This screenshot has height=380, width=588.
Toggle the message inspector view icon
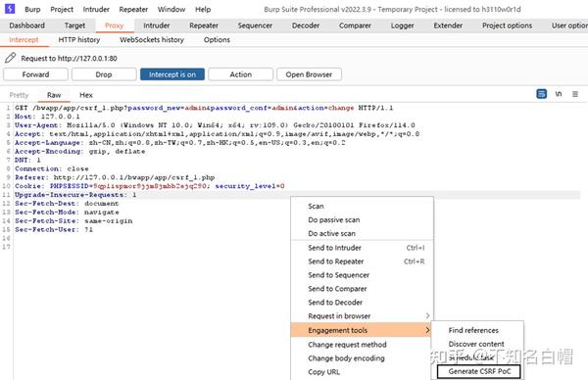[542, 94]
